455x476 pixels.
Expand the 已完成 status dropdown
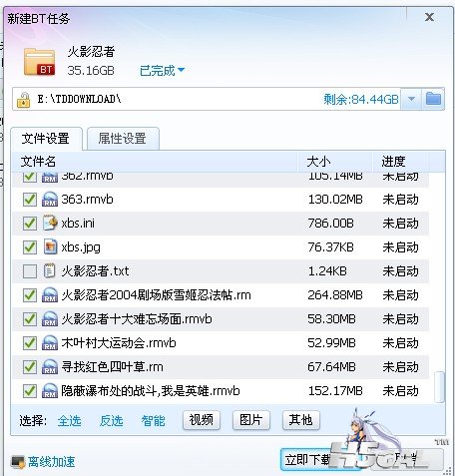tap(163, 70)
